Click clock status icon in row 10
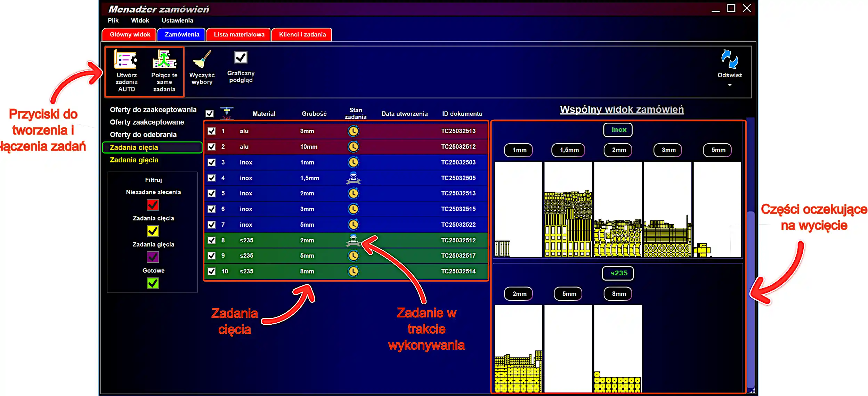The height and width of the screenshot is (396, 868). coord(353,271)
